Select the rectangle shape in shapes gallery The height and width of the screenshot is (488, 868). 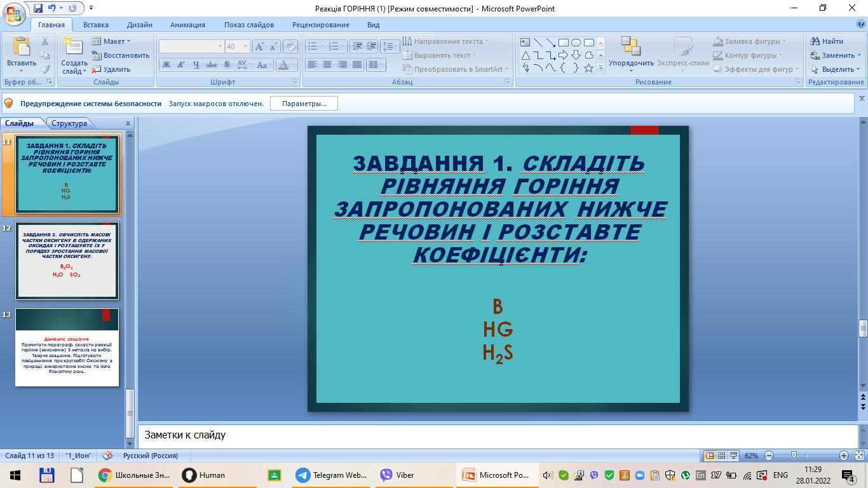[563, 43]
